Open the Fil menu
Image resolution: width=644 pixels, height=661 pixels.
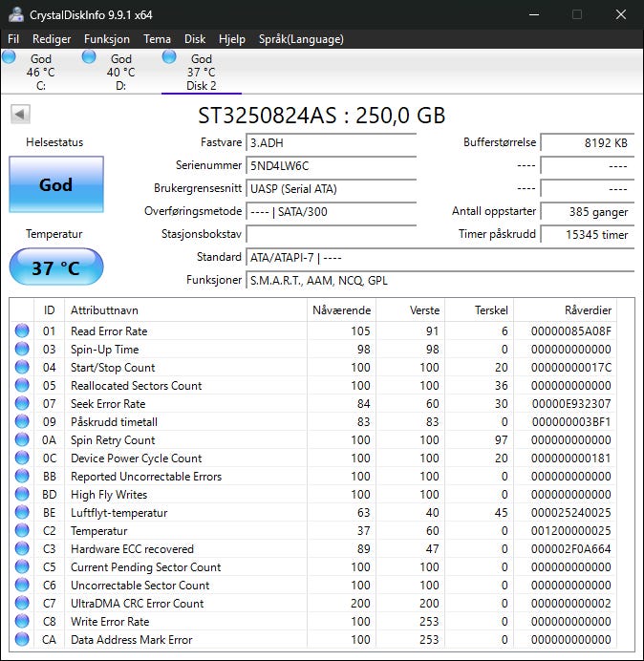click(13, 39)
